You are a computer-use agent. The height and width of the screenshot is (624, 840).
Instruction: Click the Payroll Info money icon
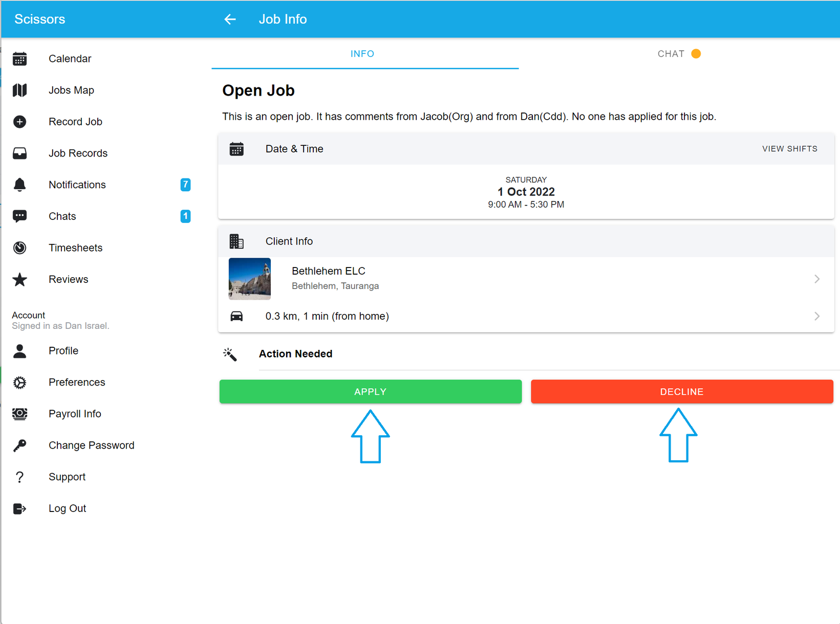pyautogui.click(x=19, y=414)
